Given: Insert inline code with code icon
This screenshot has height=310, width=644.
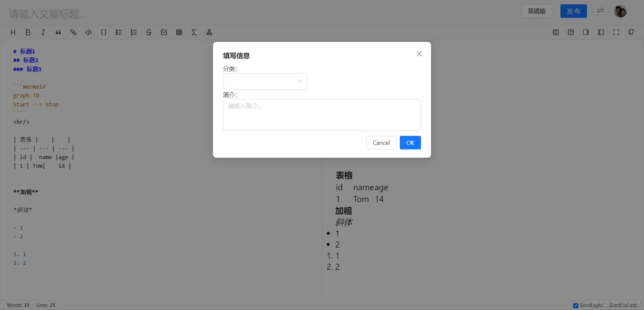Looking at the screenshot, I should 89,32.
